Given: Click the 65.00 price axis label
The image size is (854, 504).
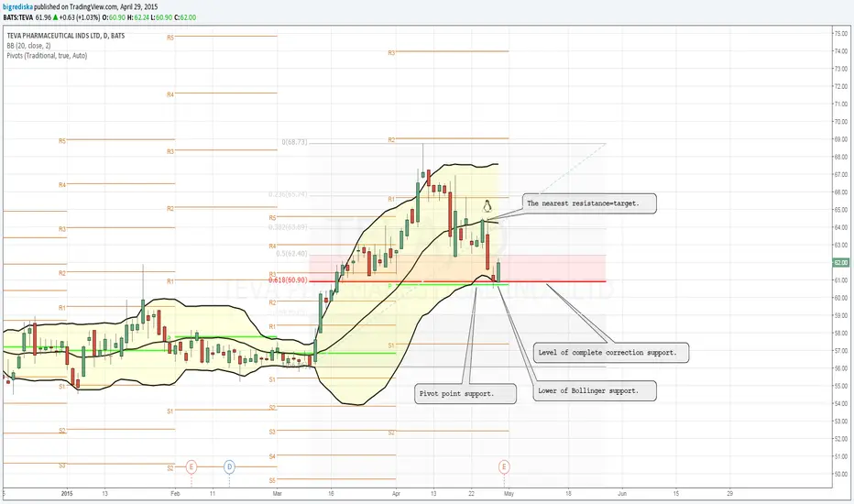Looking at the screenshot, I should (x=840, y=210).
